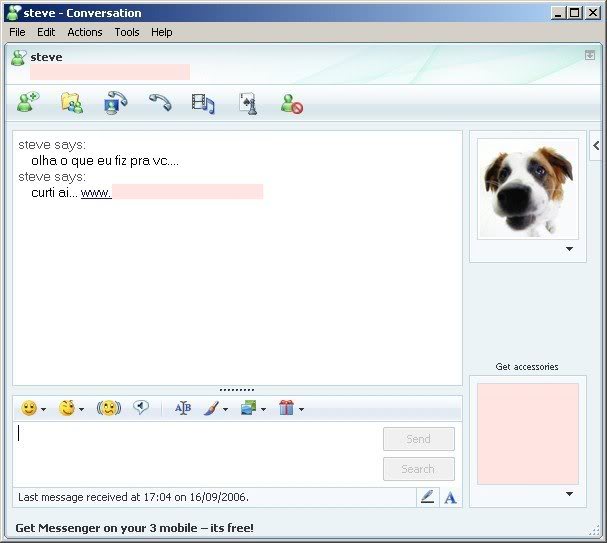Start a voice call phone icon
This screenshot has height=543, width=607.
pyautogui.click(x=160, y=103)
